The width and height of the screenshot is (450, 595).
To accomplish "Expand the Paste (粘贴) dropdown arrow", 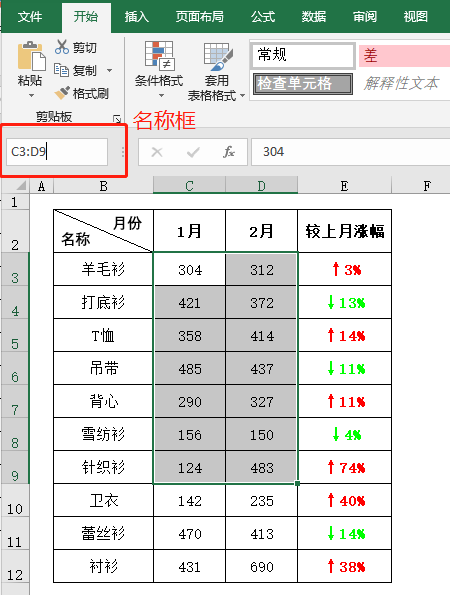I will click(31, 95).
